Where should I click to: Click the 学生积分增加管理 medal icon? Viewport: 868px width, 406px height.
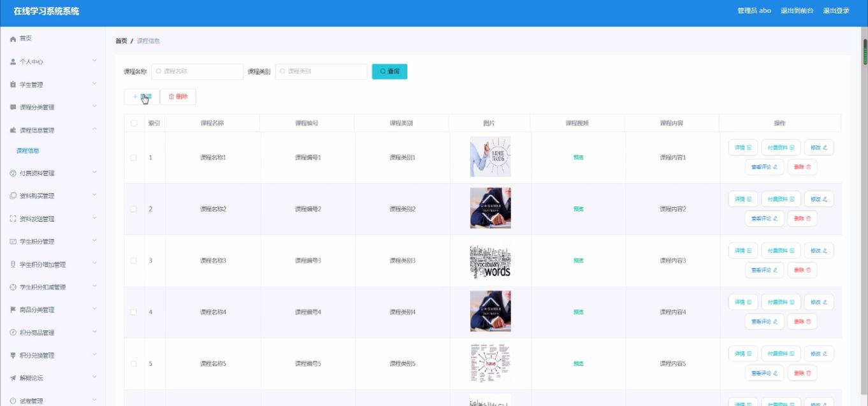click(13, 265)
